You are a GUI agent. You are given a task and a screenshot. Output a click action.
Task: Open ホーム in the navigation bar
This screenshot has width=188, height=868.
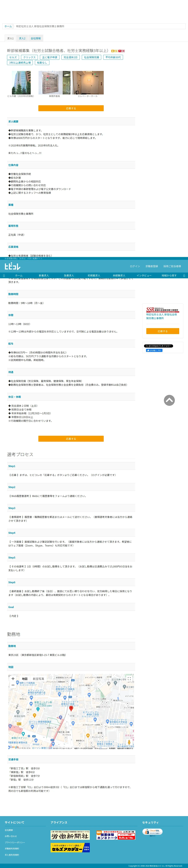19,275
